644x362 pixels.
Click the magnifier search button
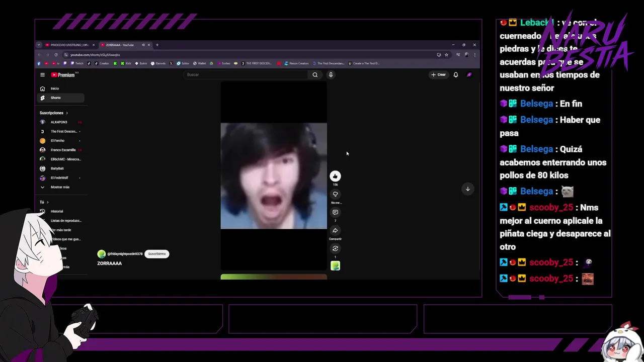(x=315, y=74)
